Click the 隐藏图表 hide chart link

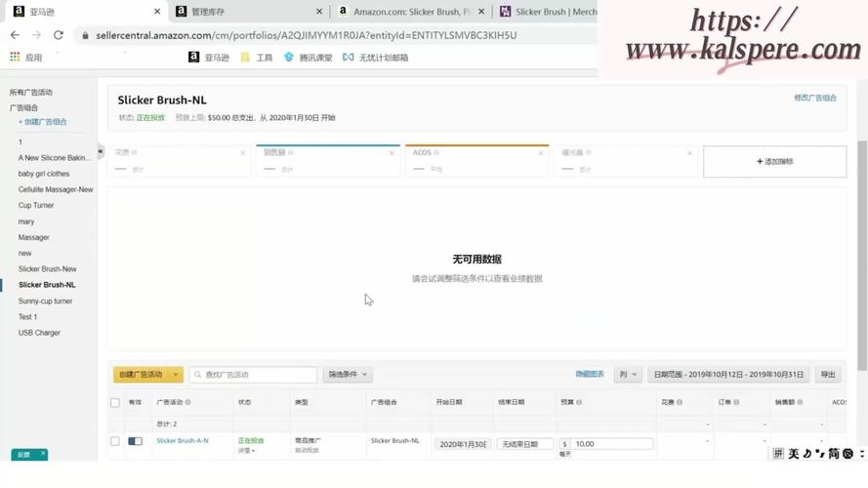pos(590,374)
